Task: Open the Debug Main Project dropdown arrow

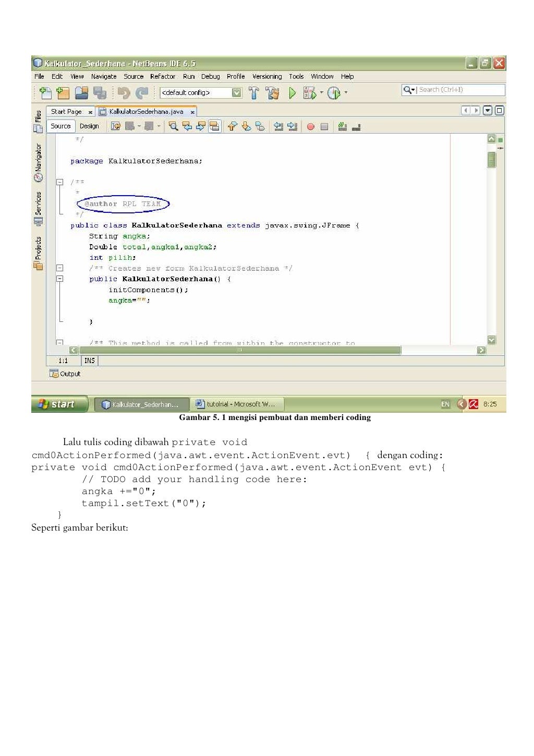Action: 321,93
